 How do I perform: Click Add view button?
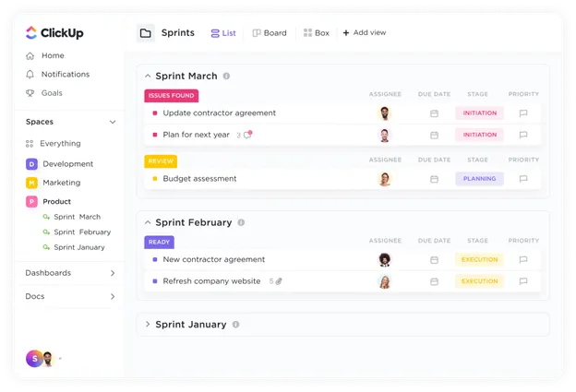[365, 32]
